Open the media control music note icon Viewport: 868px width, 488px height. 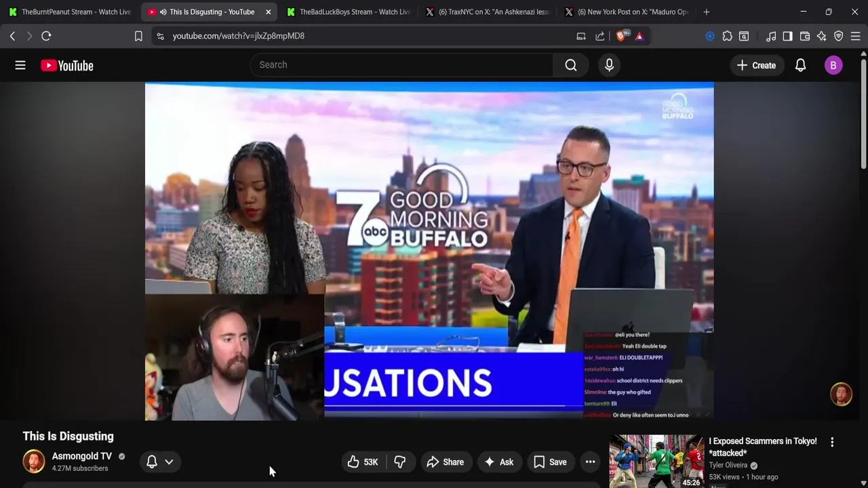click(771, 36)
